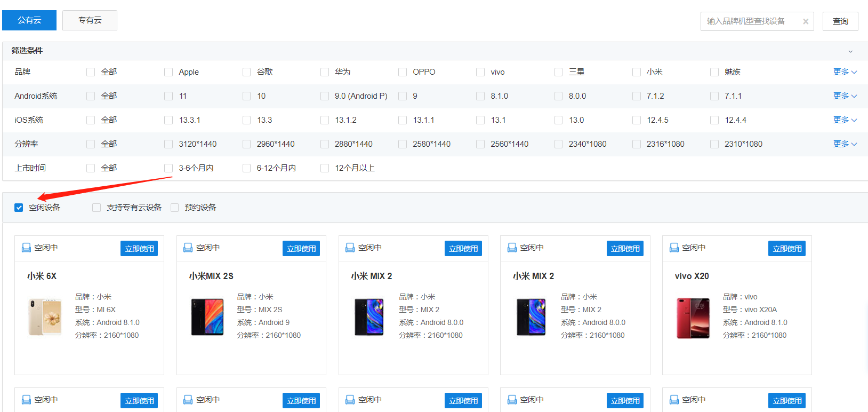Screen dimensions: 868x412
Task: Check 全部 in the 品牌 row
Action: [91, 72]
